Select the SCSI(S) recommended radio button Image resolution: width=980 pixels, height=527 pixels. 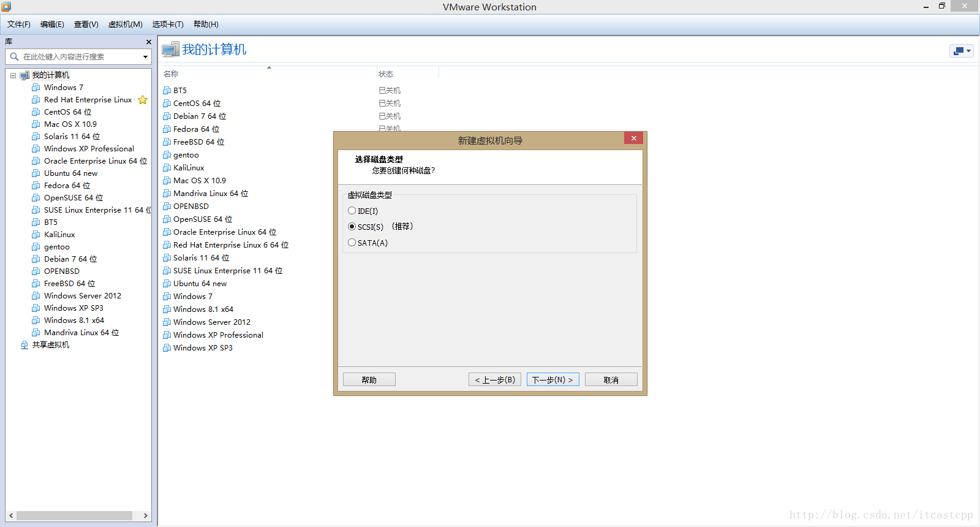point(352,227)
